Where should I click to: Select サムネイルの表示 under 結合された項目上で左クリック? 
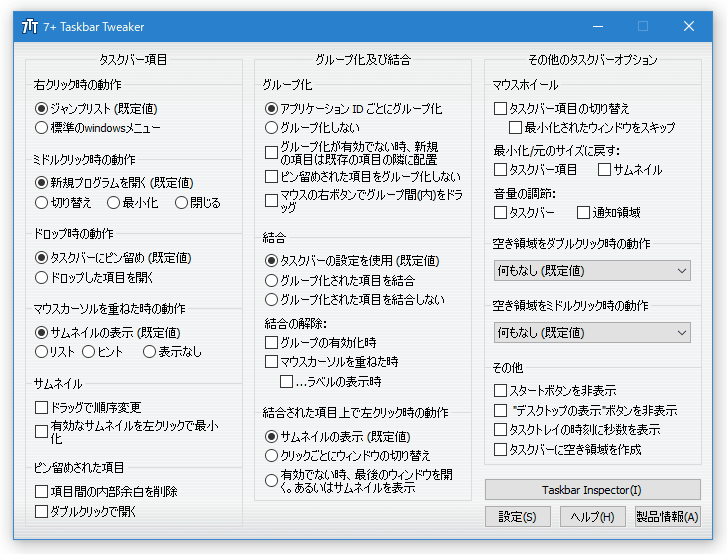point(271,436)
